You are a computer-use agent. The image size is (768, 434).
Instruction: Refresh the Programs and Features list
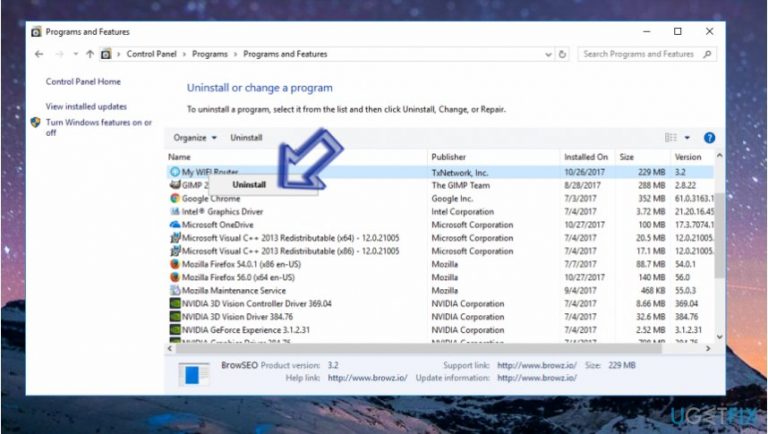562,54
